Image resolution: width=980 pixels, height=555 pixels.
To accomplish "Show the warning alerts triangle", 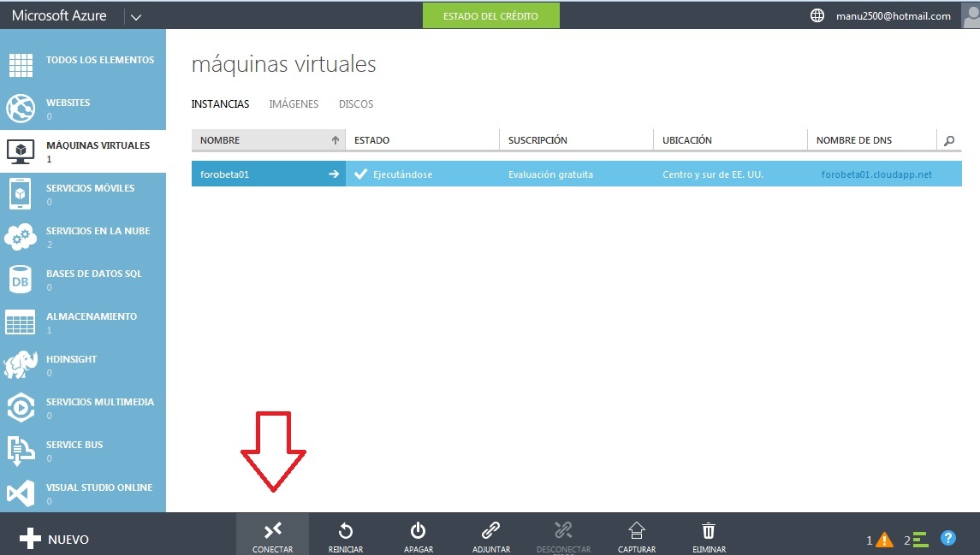I will click(x=884, y=540).
